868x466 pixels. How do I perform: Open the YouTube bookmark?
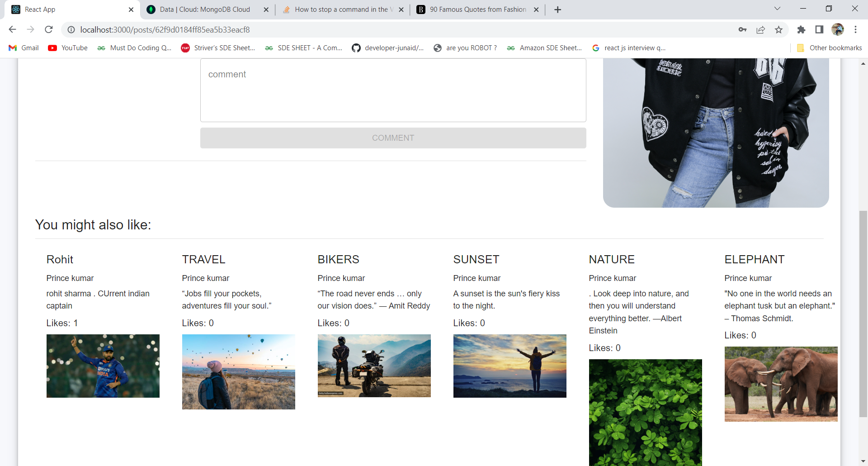coord(67,48)
